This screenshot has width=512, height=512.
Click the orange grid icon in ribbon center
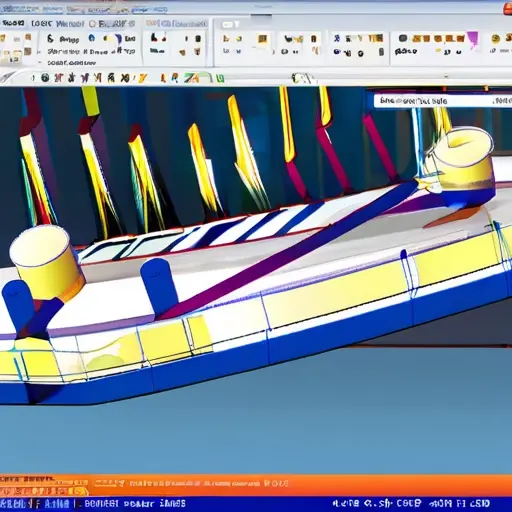(263, 39)
